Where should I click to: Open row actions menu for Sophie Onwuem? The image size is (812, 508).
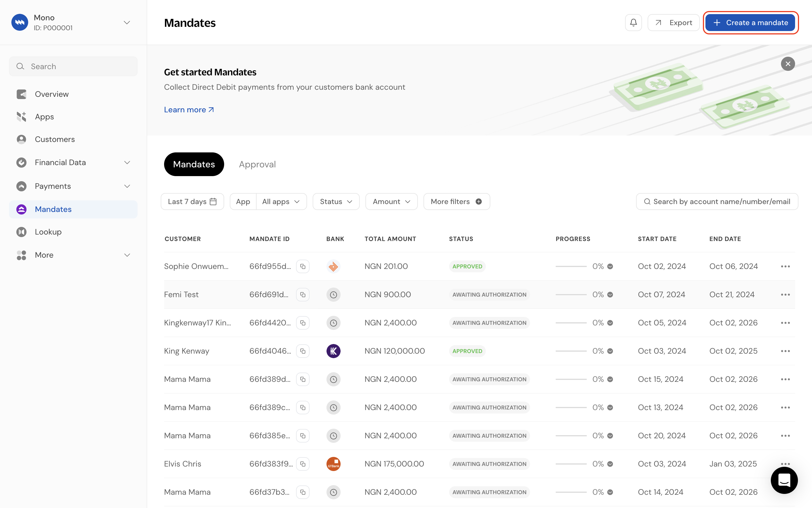pyautogui.click(x=785, y=266)
